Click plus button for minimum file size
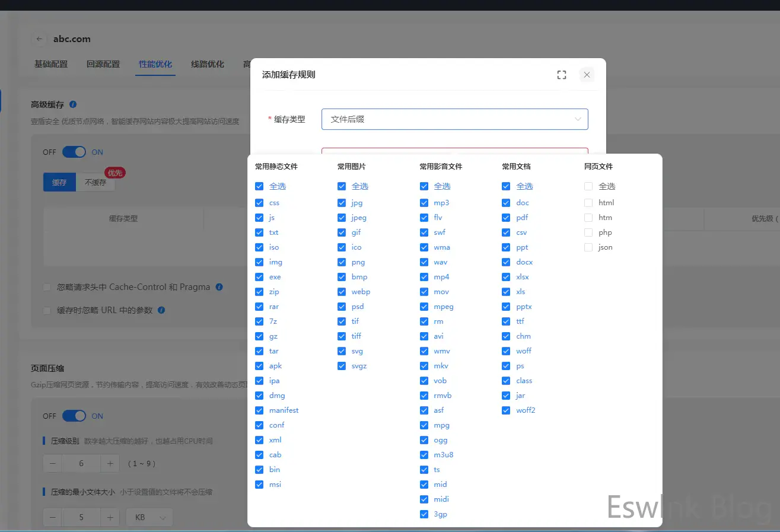 click(110, 518)
